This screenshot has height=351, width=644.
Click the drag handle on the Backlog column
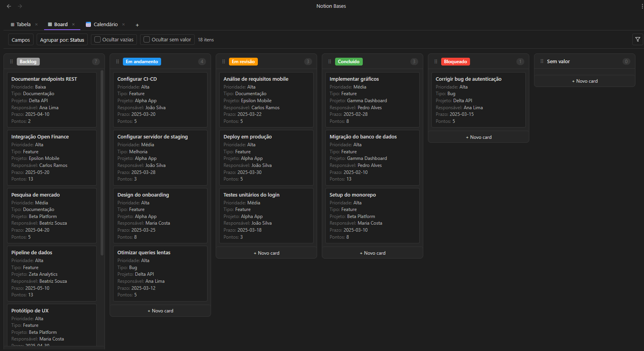11,62
